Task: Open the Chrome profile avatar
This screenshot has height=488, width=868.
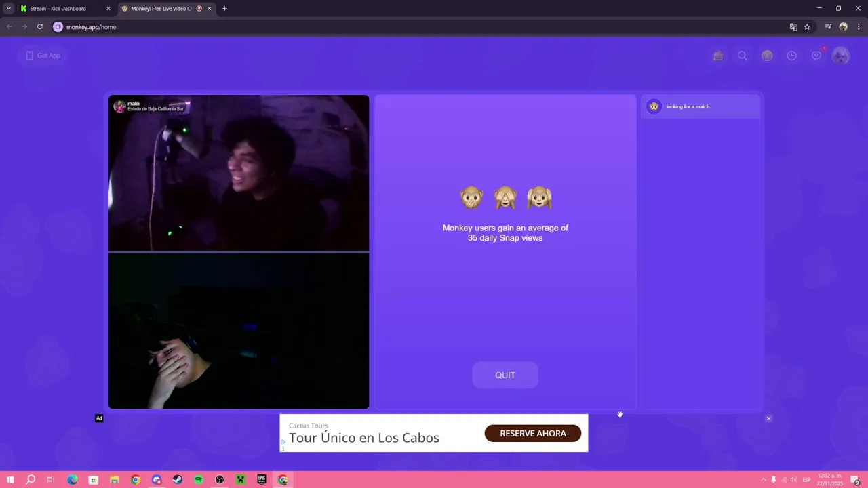Action: click(843, 27)
